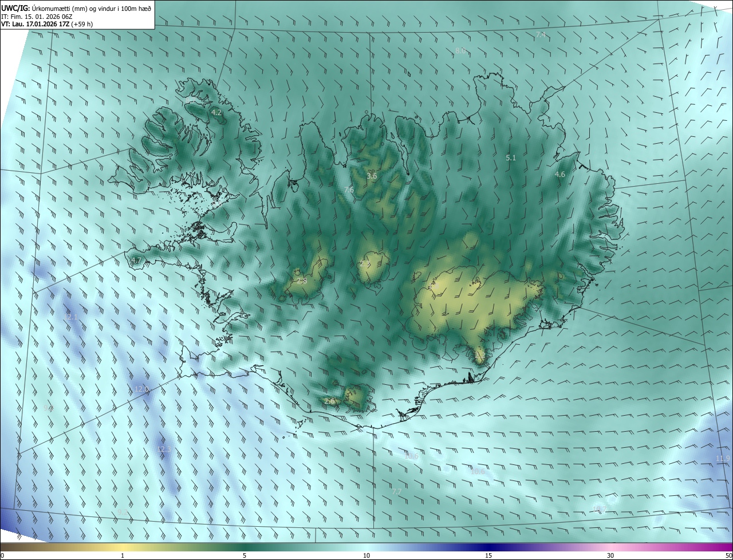Click the 7.4 value label over the northern sea
Screen dimensions: 733x560
pos(541,35)
